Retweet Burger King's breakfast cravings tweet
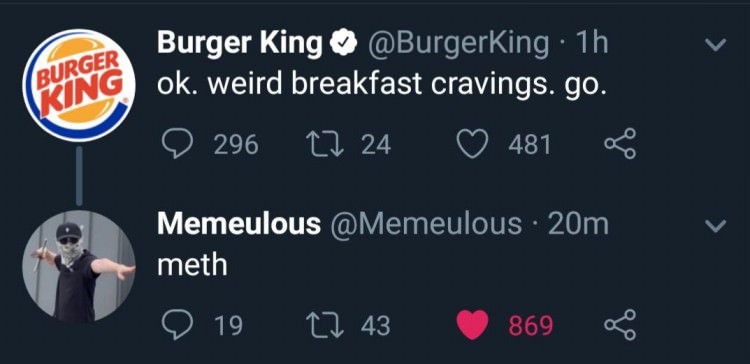This screenshot has height=364, width=750. click(x=325, y=144)
